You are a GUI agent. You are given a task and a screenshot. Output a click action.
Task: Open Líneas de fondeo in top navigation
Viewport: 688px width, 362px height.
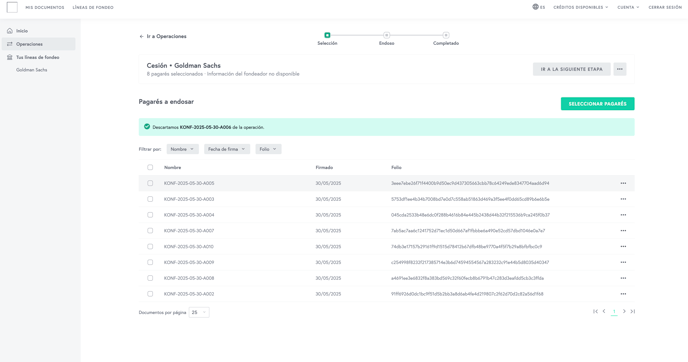93,7
